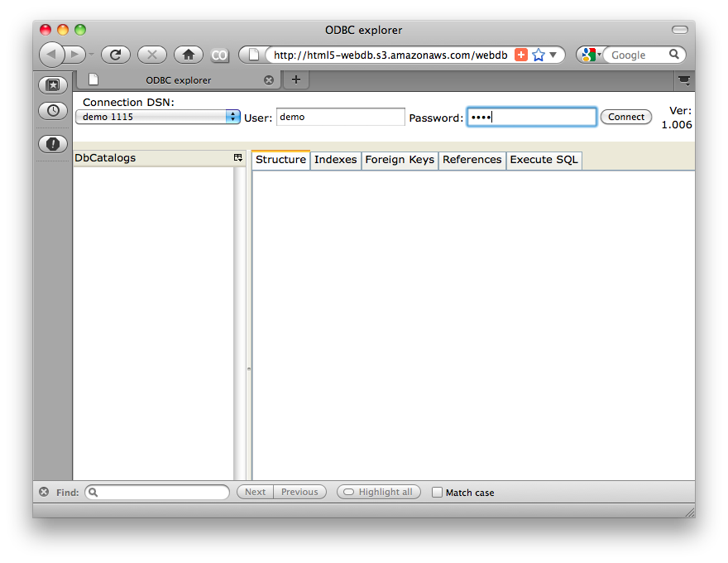Bookmark the page with the star icon
Viewport: 728px width, 563px height.
click(x=539, y=55)
